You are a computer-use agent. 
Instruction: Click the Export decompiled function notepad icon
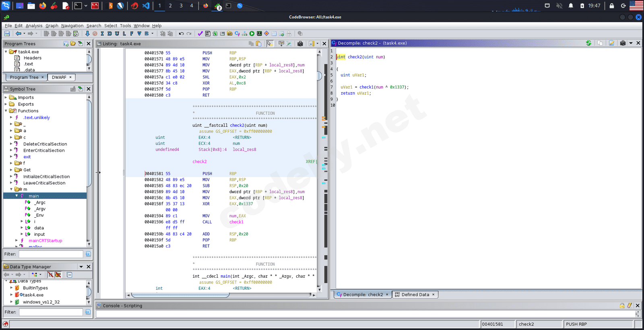coord(611,43)
